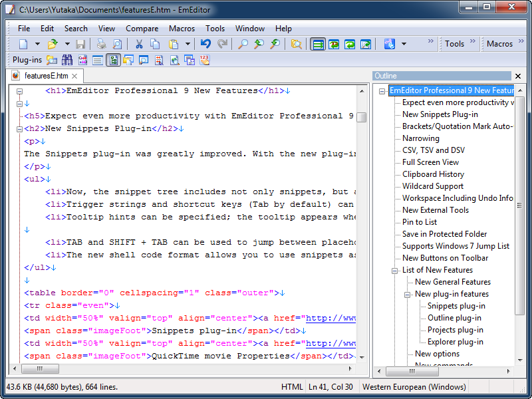Close the Outline panel with X
The height and width of the screenshot is (399, 532).
point(518,76)
